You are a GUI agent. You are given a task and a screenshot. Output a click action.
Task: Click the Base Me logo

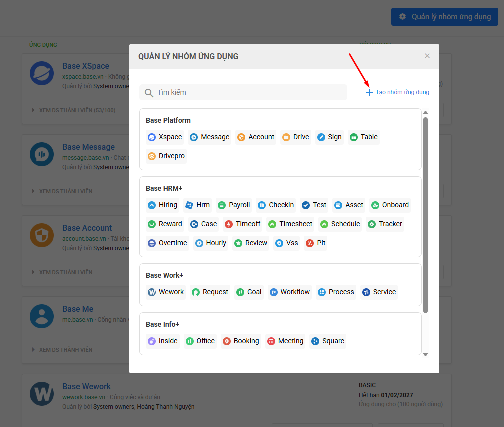[x=42, y=316]
